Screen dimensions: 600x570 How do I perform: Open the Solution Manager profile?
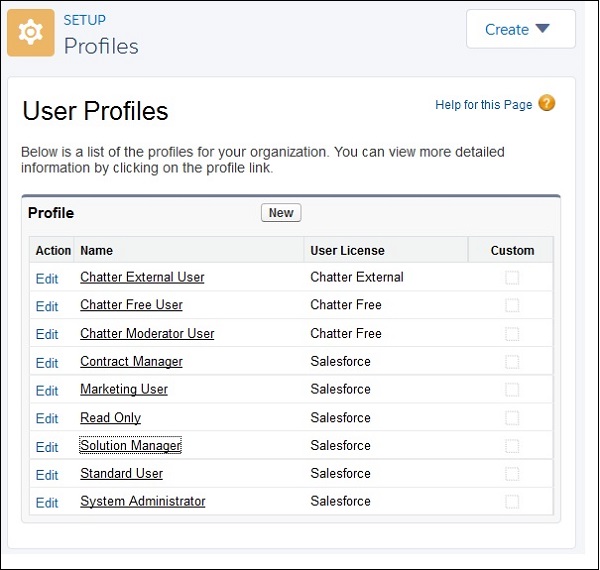pos(131,446)
